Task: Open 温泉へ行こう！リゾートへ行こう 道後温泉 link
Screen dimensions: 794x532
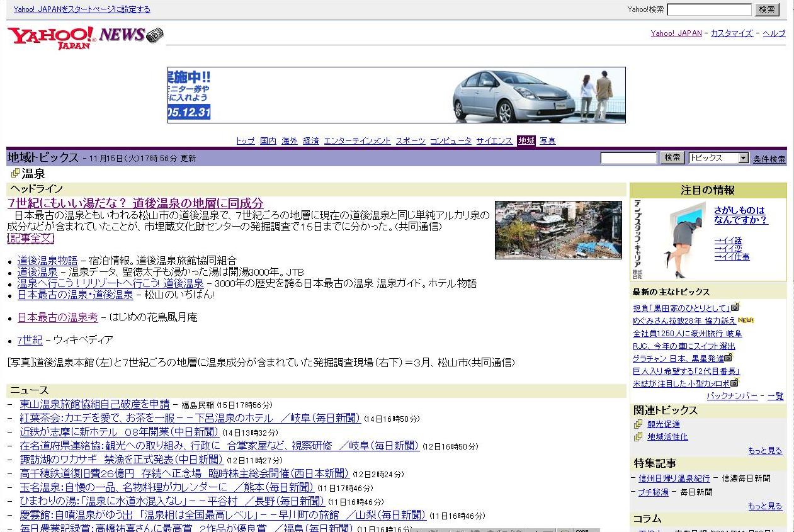Action: [x=111, y=283]
